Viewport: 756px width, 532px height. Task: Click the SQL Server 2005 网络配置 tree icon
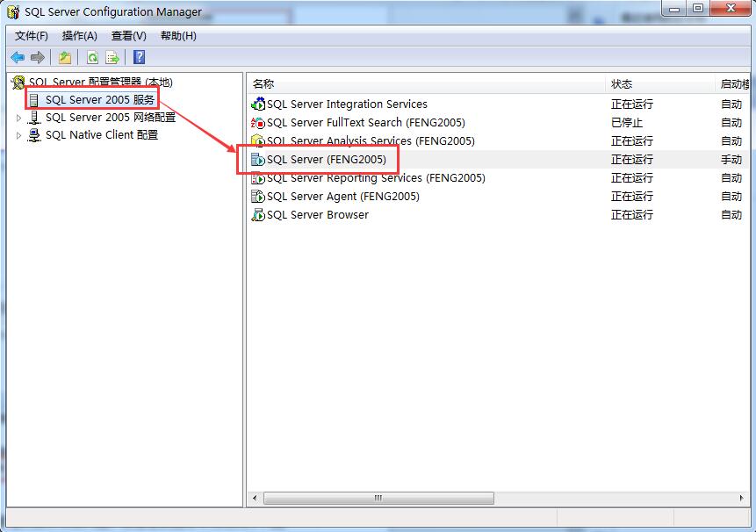click(33, 118)
